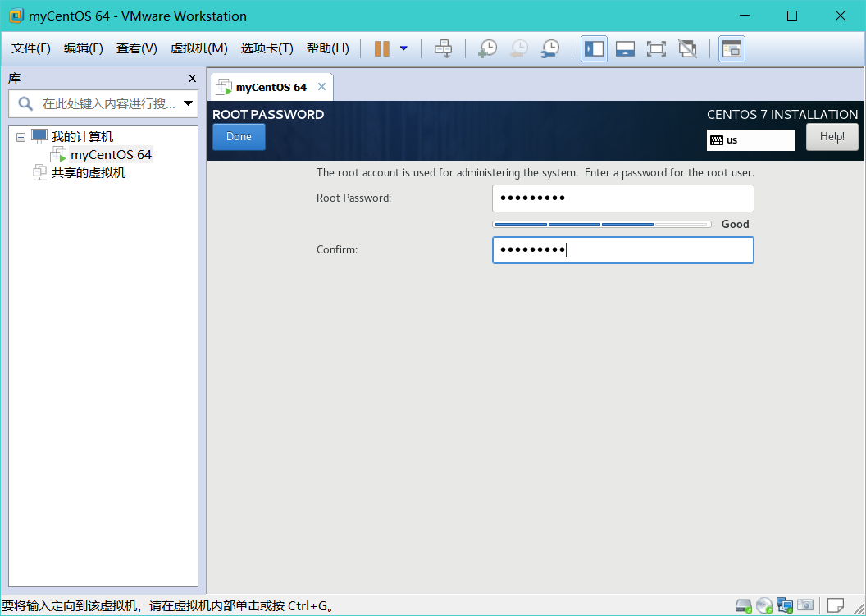Select myCentOS 64 in the library tree
866x616 pixels.
111,155
